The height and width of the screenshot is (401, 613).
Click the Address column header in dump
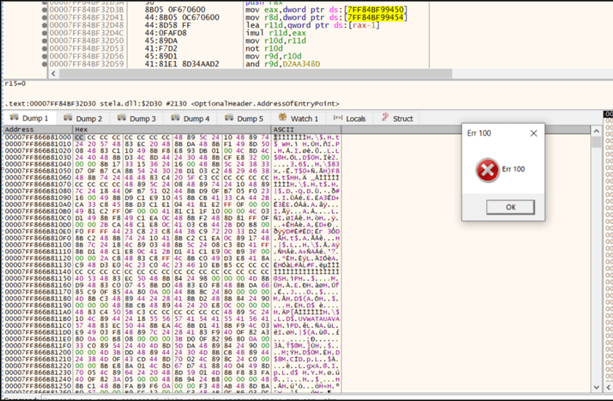(x=20, y=130)
